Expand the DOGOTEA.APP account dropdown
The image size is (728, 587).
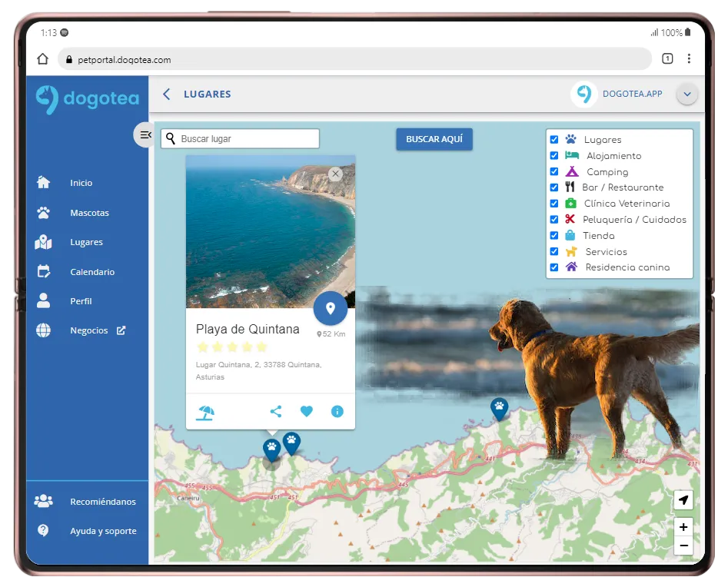click(686, 95)
